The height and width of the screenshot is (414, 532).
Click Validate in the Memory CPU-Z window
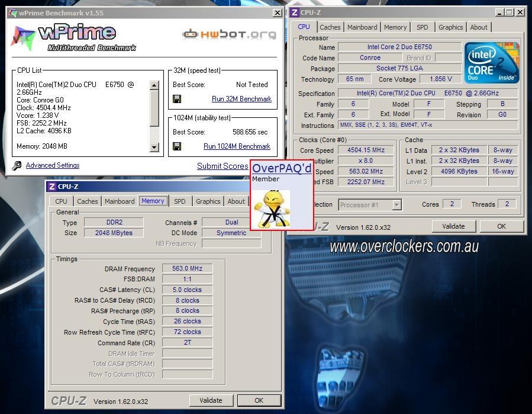211,401
